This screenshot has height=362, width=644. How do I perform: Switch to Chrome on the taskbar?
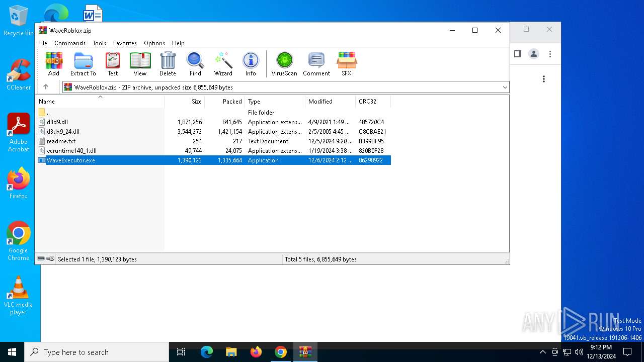[x=281, y=352]
